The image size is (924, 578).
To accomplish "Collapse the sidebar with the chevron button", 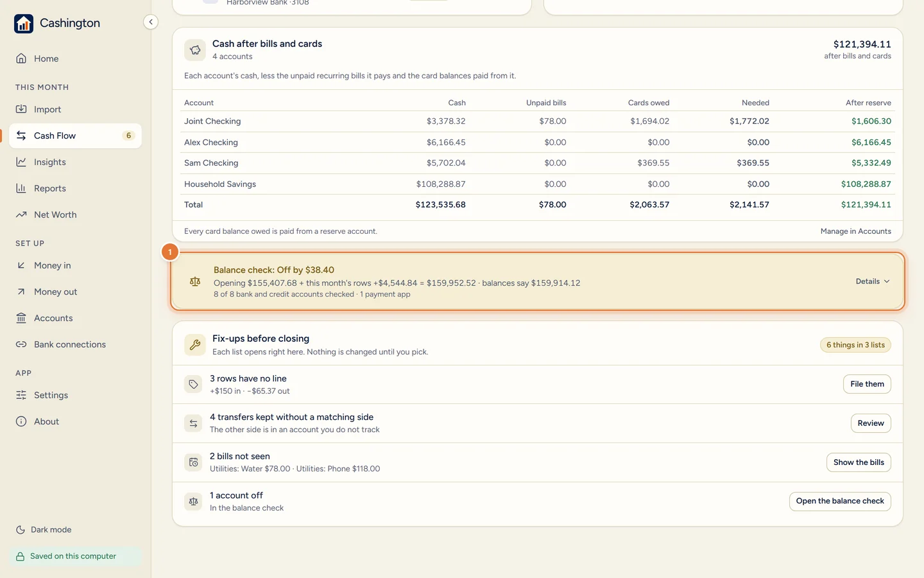I will tap(151, 22).
